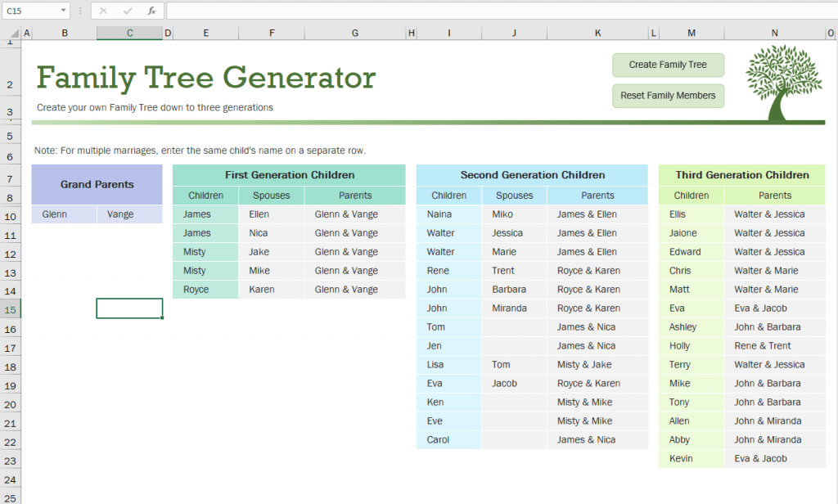Click the Create Family Tree button
Screen dimensions: 838x504
(x=668, y=65)
